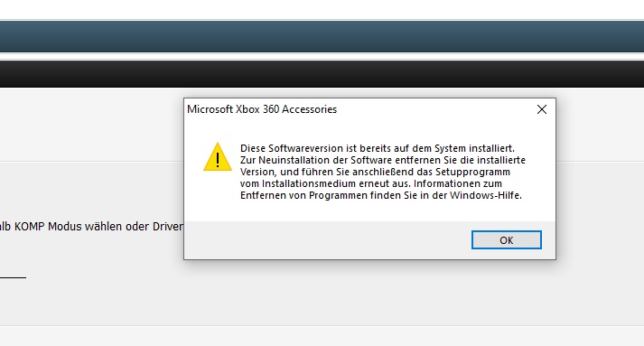Click the word 'Setupprogramm' in the message

click(x=472, y=172)
